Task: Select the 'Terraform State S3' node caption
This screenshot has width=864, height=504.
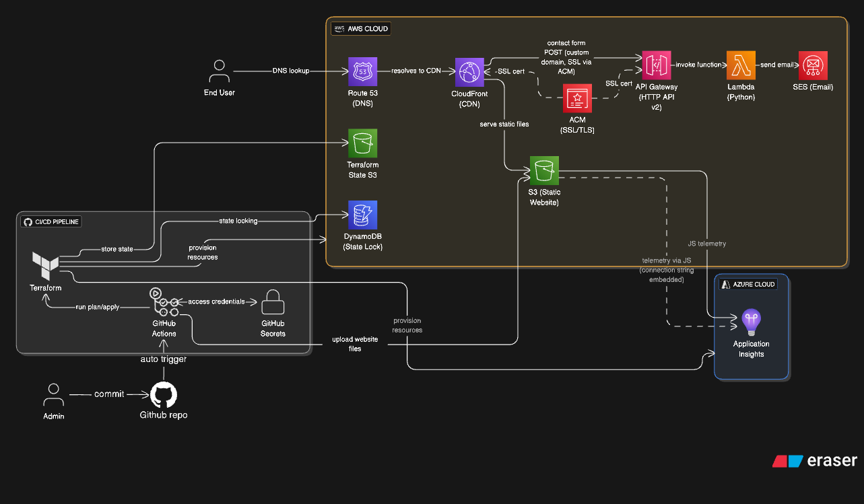Action: point(362,170)
